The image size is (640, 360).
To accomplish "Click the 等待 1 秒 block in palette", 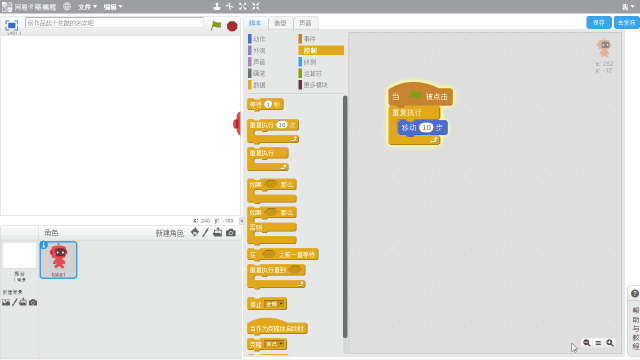I will coord(265,104).
